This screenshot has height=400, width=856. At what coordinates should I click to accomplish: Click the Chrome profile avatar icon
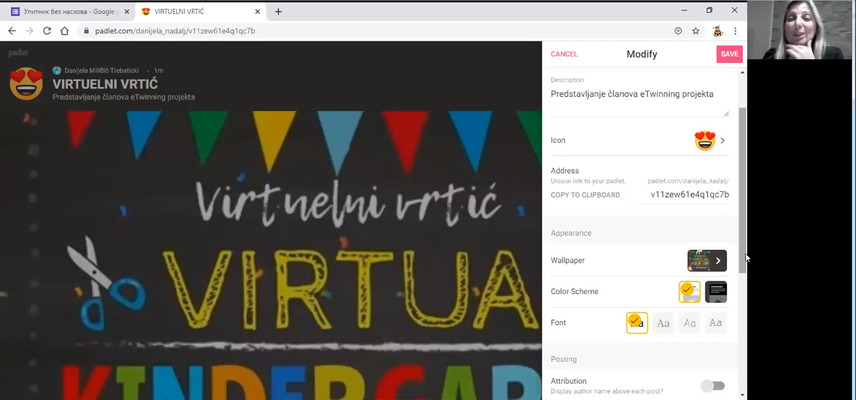(x=717, y=31)
